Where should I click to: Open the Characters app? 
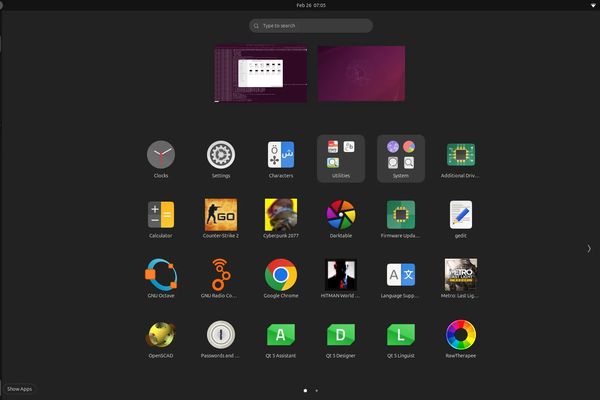coord(281,155)
